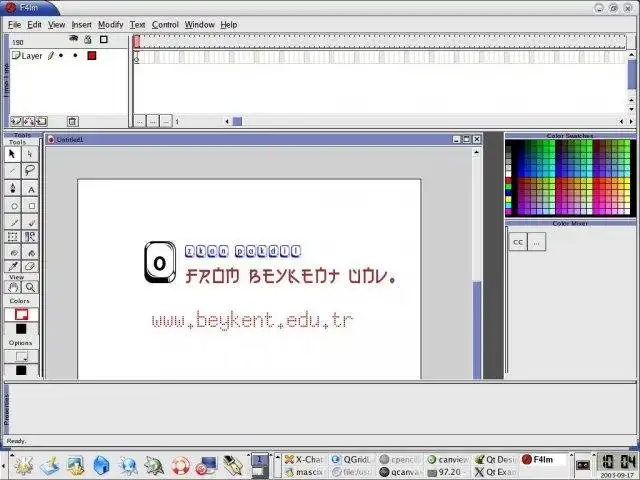Open the Help menu

point(229,25)
